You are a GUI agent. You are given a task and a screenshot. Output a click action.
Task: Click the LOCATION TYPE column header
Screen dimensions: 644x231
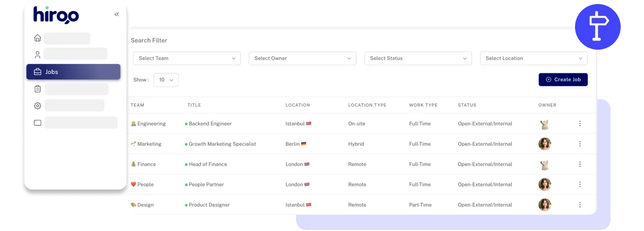[x=367, y=105]
